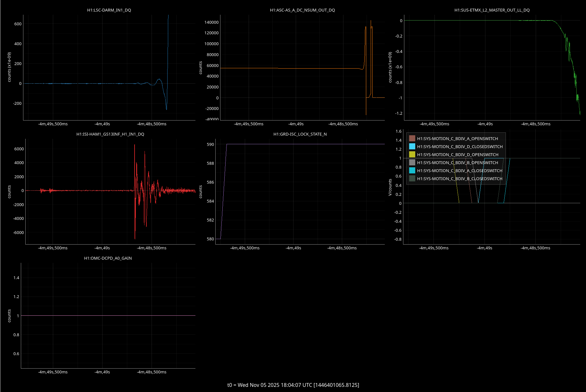Select the H1:SUS-ETMX_L2_MASTER_OUT_LL_DQ title

492,10
